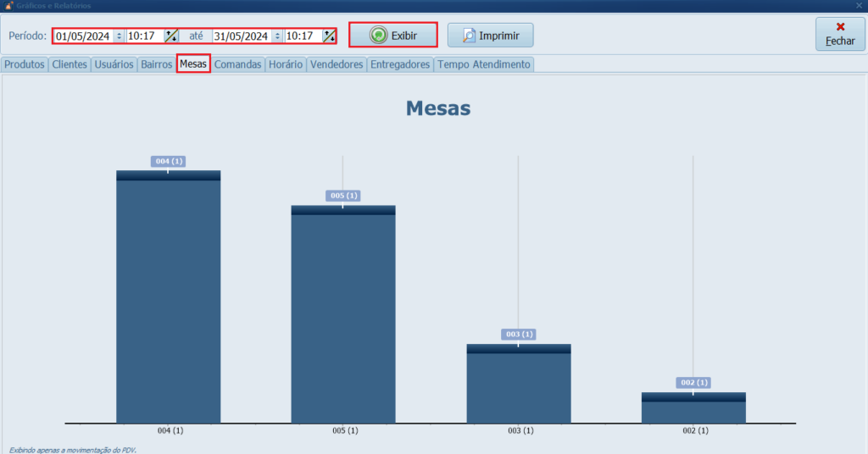Select the Usuários tab
This screenshot has height=454, width=868.
tap(114, 64)
